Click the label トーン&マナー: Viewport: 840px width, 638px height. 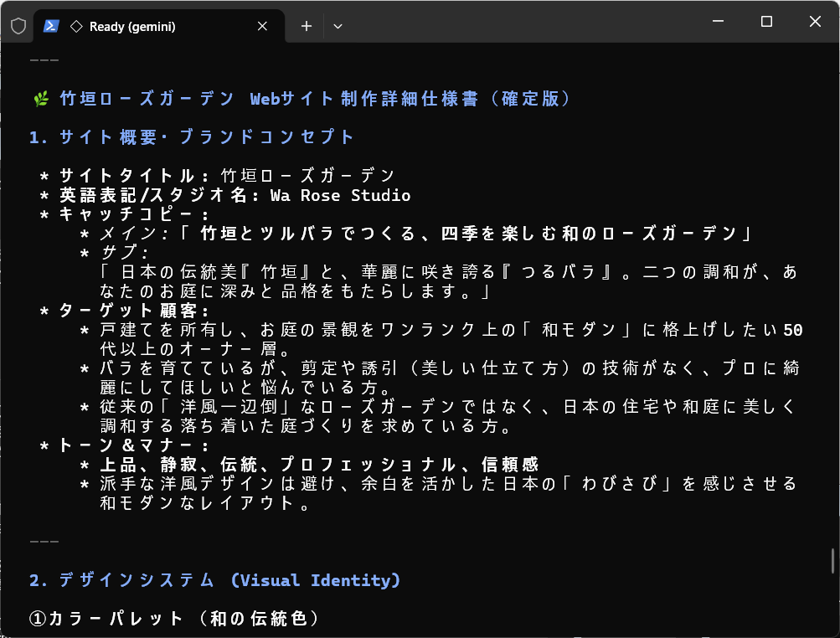tap(133, 445)
